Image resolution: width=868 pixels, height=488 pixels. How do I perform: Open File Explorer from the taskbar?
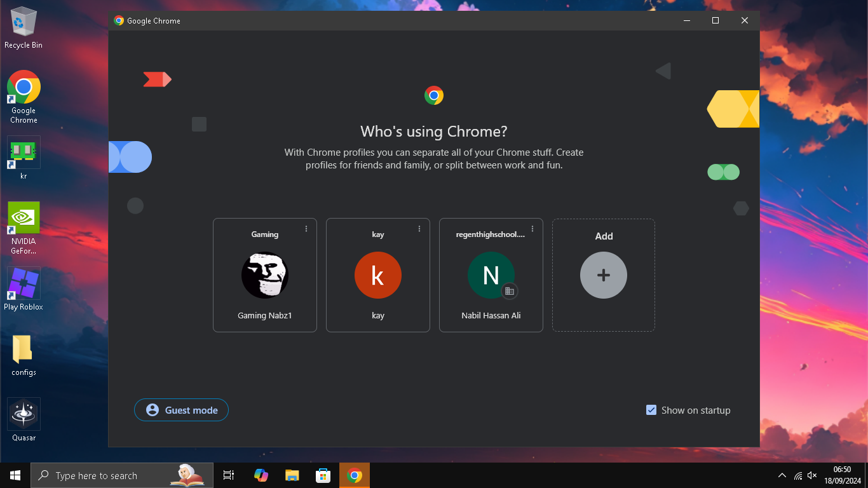click(x=292, y=475)
